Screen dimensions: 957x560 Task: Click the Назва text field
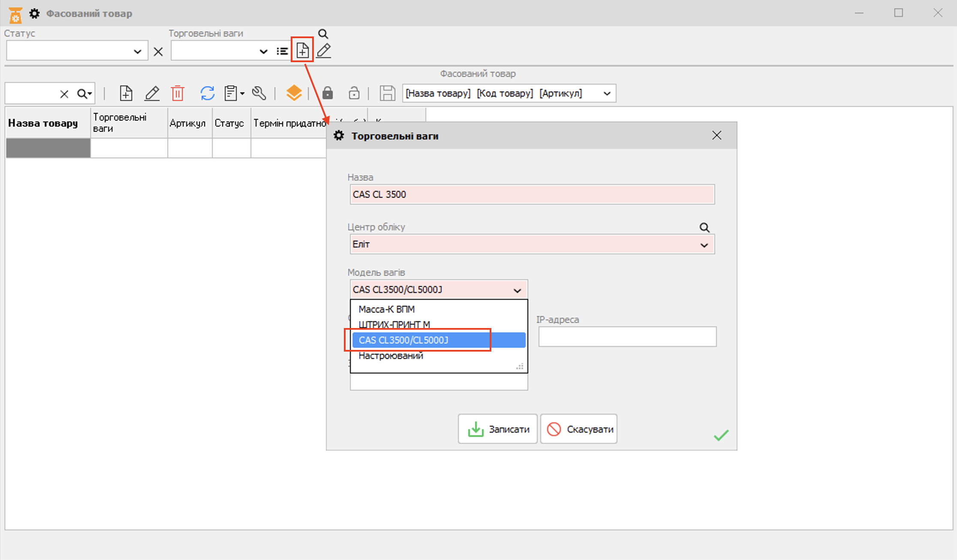tap(532, 194)
